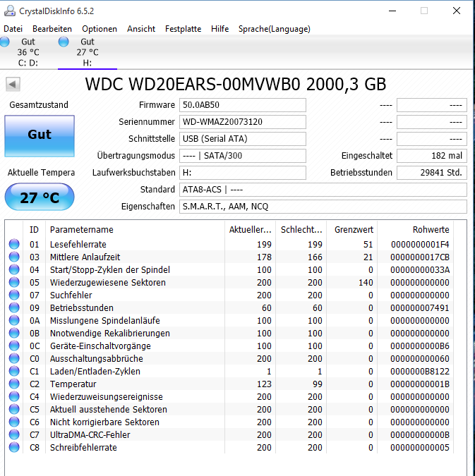Screen dimensions: 475x476
Task: Select the UltraDMA-CRC-Fehler parameter name
Action: coord(90,435)
